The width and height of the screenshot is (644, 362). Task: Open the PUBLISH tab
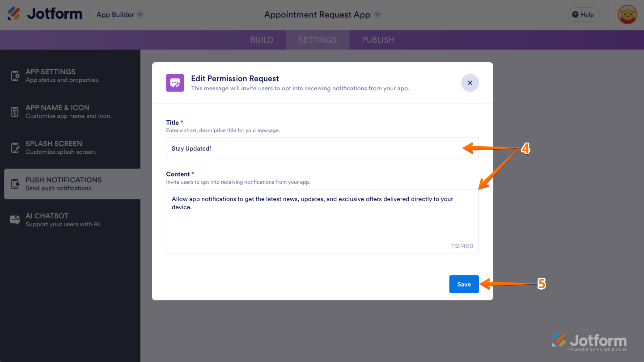(x=378, y=40)
